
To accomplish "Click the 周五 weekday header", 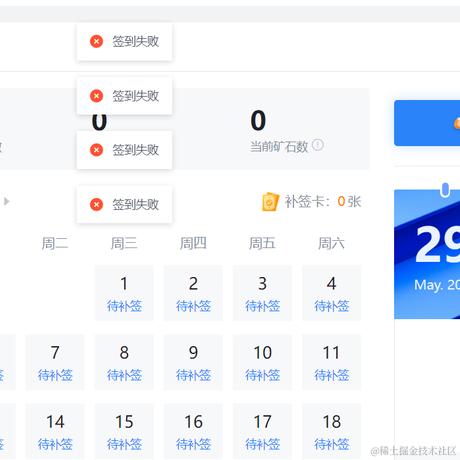I will point(262,243).
